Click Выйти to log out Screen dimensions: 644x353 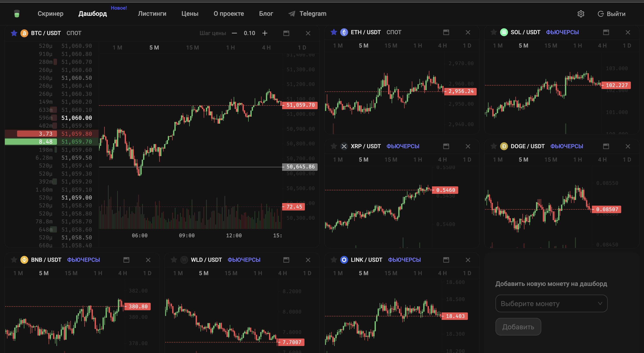click(611, 14)
